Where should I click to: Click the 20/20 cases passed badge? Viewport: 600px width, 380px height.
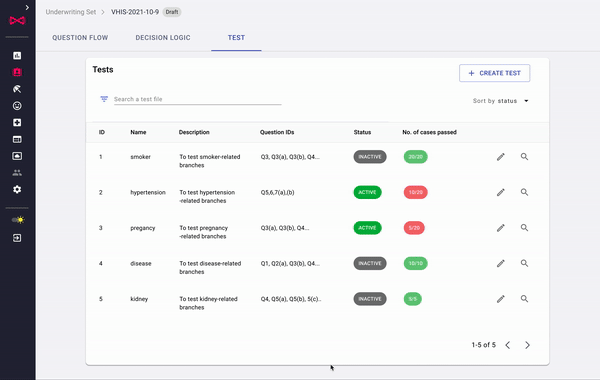click(416, 157)
